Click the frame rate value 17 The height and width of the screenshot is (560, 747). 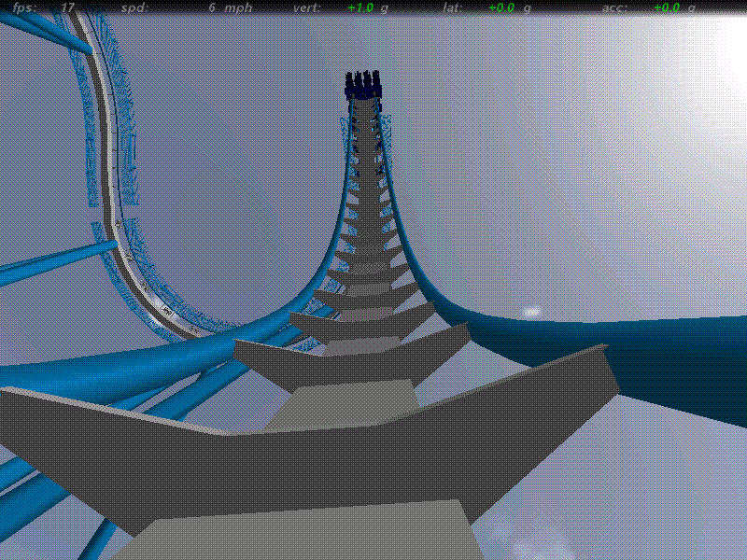pyautogui.click(x=67, y=8)
